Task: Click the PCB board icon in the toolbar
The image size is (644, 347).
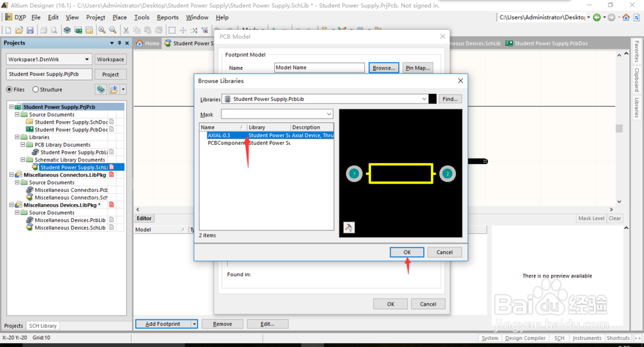Action: [x=78, y=30]
